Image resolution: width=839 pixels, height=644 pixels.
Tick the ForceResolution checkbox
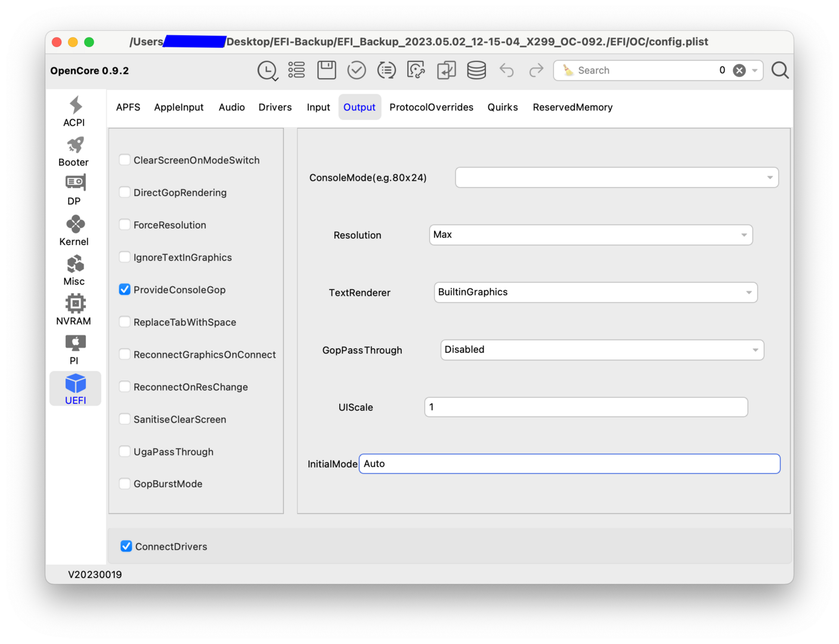pyautogui.click(x=125, y=224)
